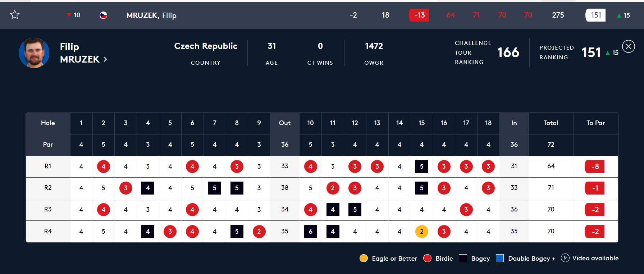Close the player scorecard panel

628,46
